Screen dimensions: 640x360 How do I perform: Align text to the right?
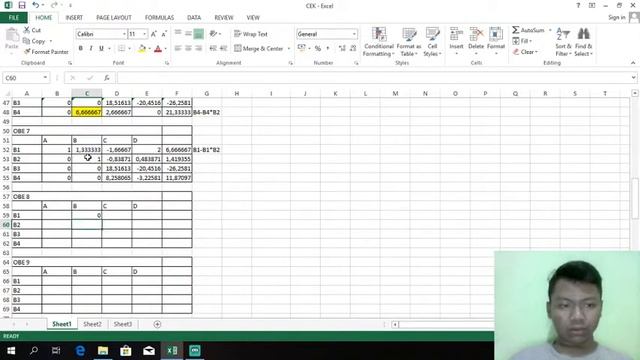[x=198, y=48]
